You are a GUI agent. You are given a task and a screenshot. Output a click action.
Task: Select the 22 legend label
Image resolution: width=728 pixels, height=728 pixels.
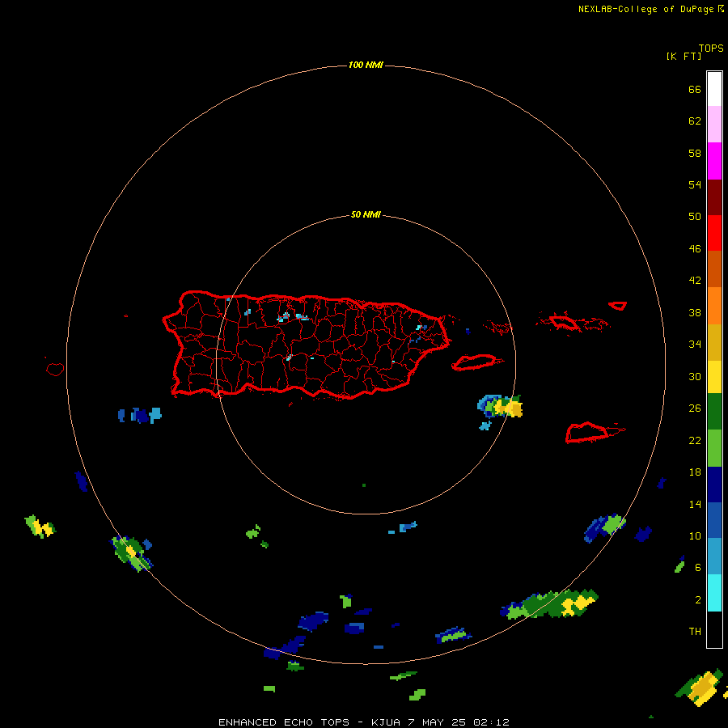[695, 441]
